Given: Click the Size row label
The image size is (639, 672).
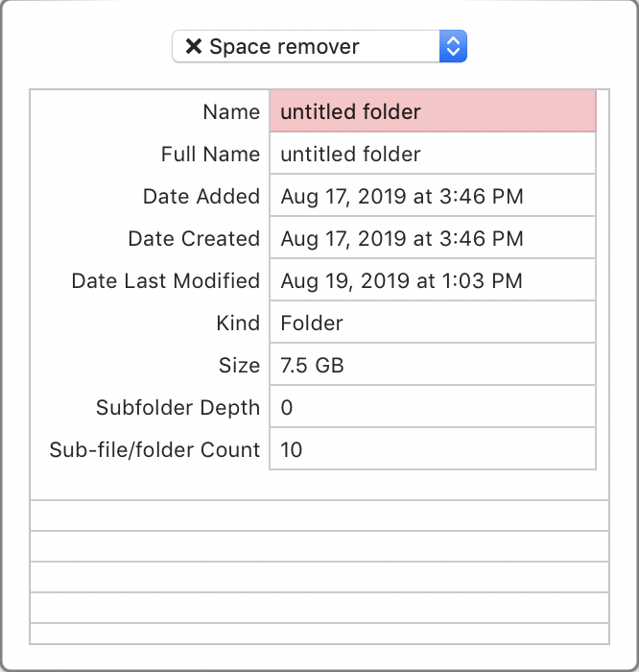Looking at the screenshot, I should (x=239, y=365).
